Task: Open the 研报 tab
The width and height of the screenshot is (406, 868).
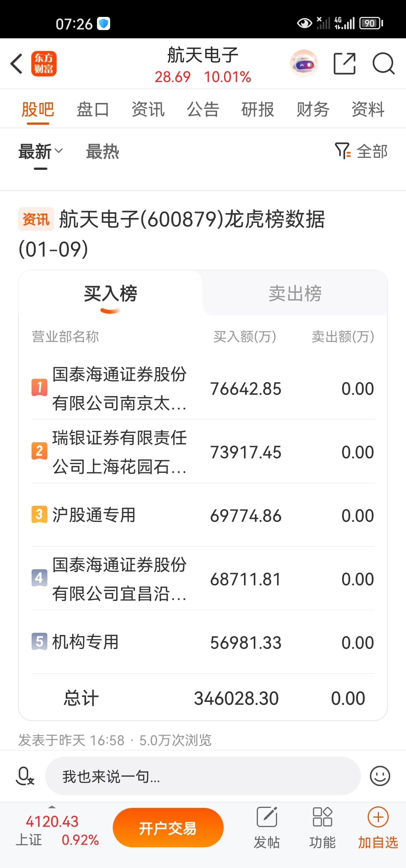Action: pyautogui.click(x=258, y=110)
